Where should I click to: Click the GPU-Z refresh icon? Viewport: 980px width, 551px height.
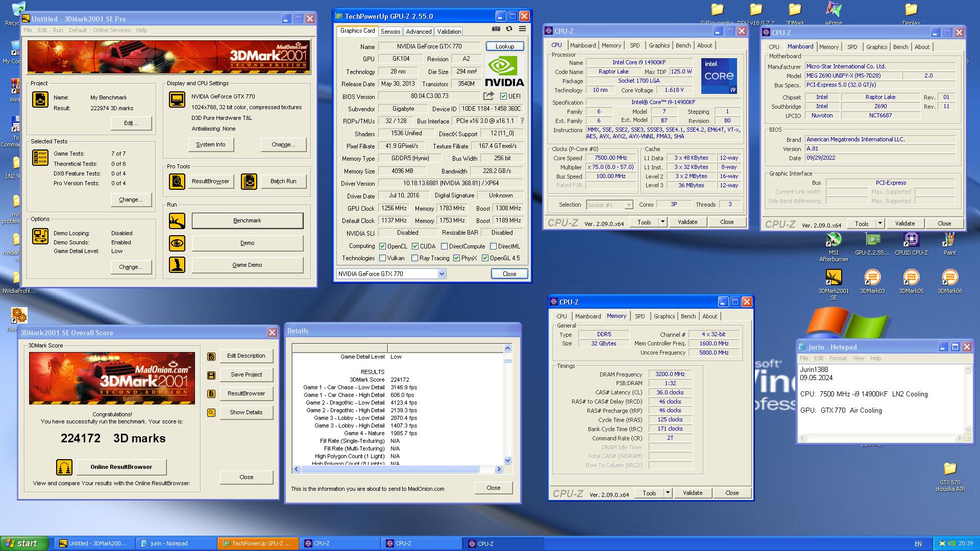[509, 29]
